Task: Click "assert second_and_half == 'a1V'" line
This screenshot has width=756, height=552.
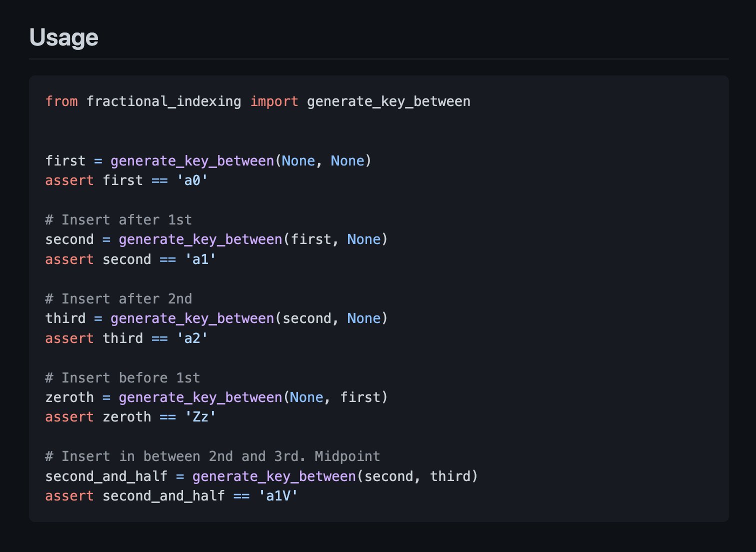Action: [171, 496]
